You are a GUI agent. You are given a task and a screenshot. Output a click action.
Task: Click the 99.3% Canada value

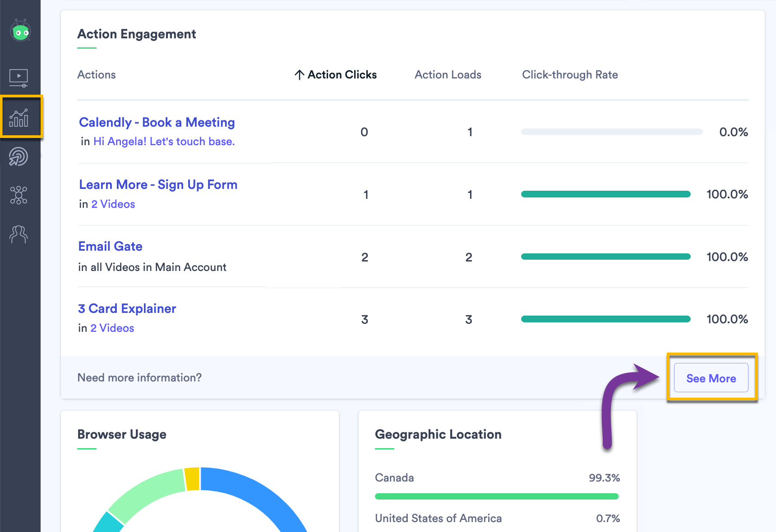(x=604, y=478)
